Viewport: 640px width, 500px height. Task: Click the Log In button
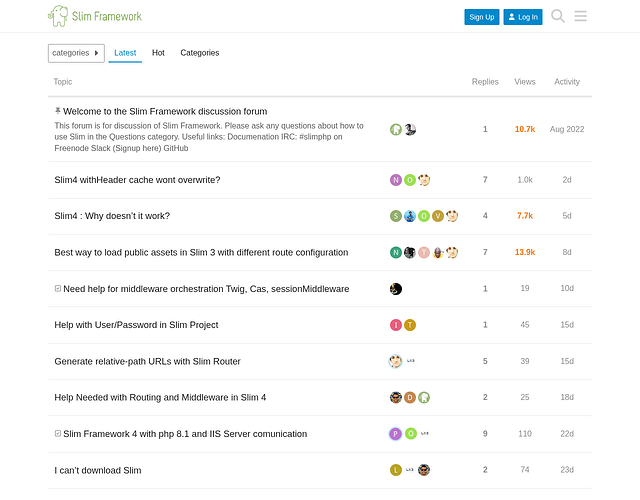coord(523,17)
